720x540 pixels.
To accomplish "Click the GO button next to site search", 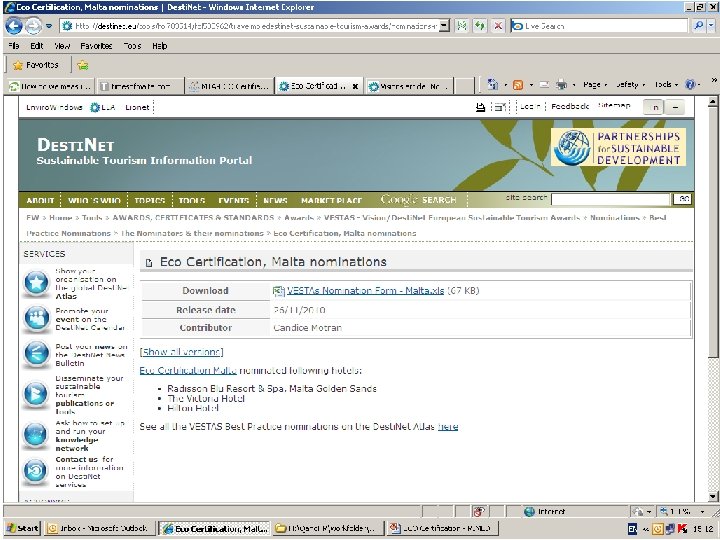I will [682, 199].
